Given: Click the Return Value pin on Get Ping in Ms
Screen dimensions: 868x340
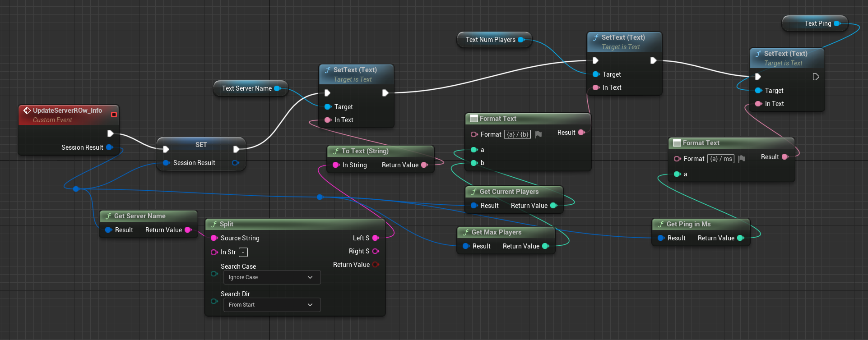Looking at the screenshot, I should point(740,238).
